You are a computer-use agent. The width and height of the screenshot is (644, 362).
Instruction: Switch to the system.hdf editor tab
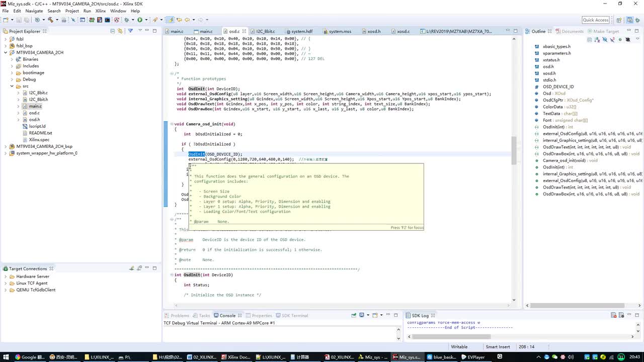point(301,31)
